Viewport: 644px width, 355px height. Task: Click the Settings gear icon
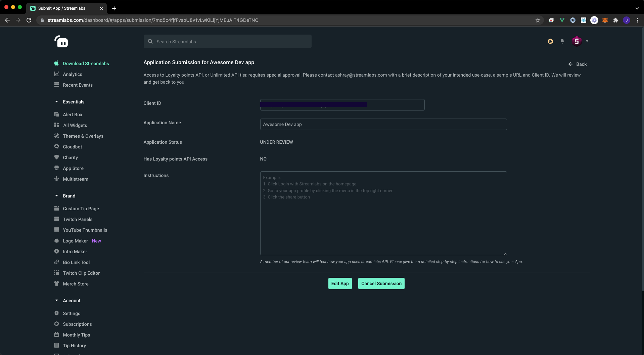[56, 313]
